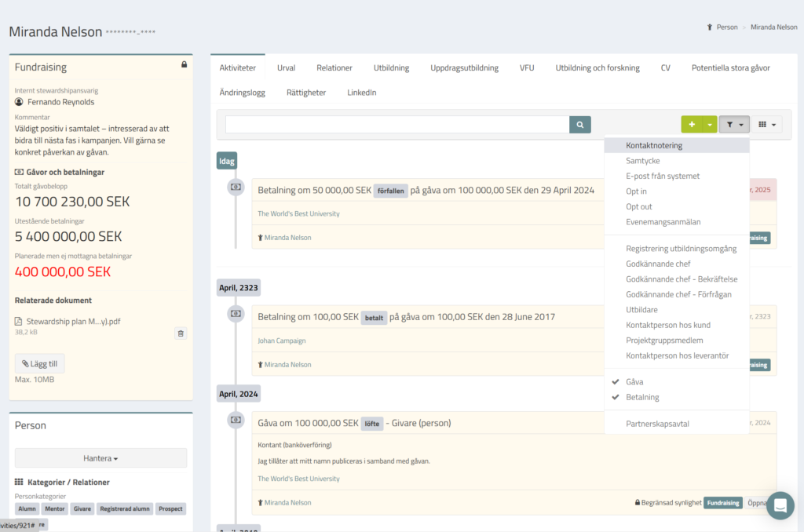Screen dimensions: 804x532
Task: Click the search magnifier button
Action: (x=579, y=125)
